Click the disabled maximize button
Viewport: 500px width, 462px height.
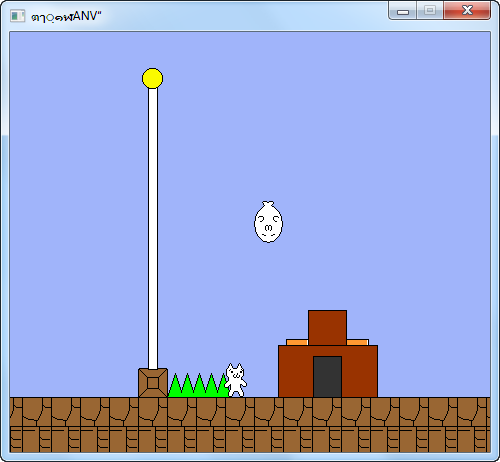pos(430,11)
